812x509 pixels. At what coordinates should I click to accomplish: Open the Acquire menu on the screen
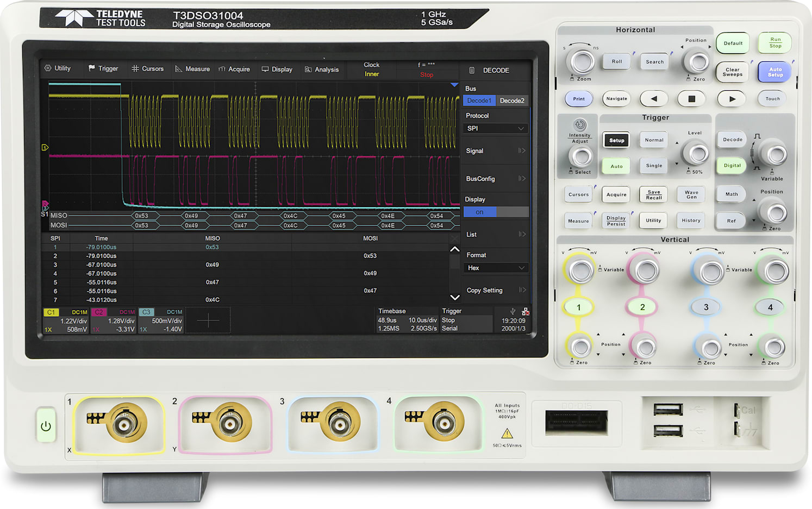point(234,69)
